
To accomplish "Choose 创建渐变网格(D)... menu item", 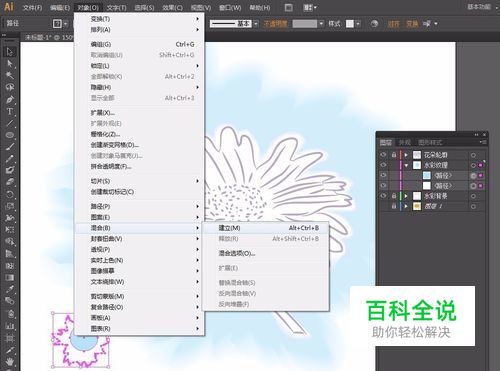I will 139,145.
